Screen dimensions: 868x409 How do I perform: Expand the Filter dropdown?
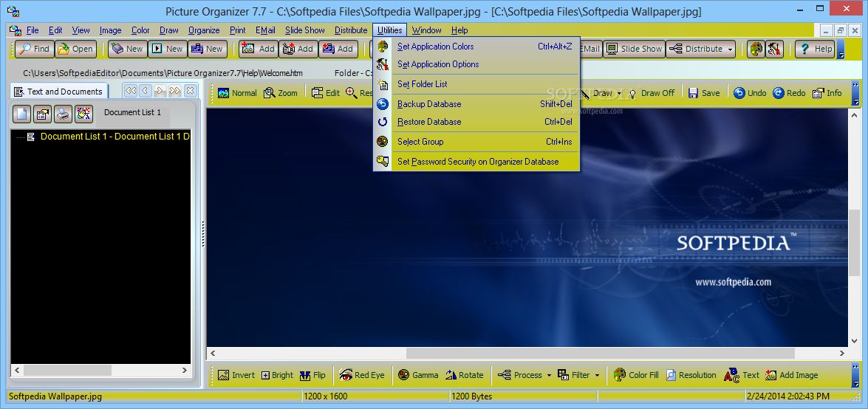[598, 375]
